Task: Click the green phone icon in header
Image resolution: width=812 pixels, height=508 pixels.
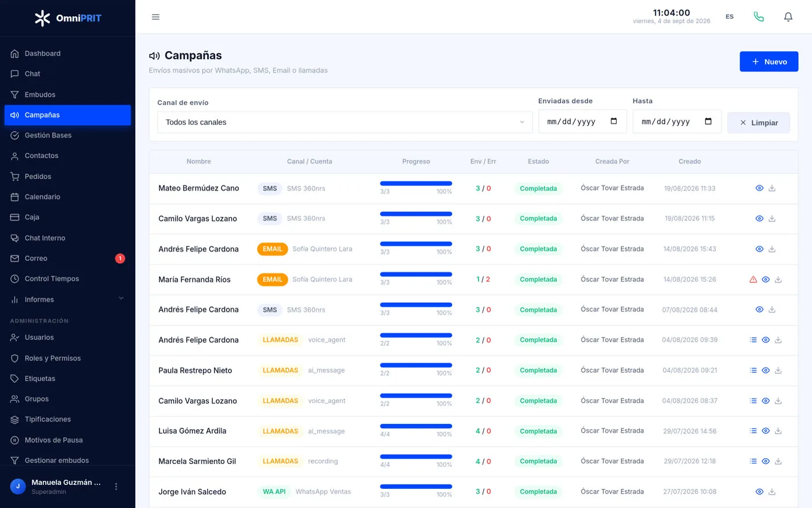Action: (x=759, y=17)
